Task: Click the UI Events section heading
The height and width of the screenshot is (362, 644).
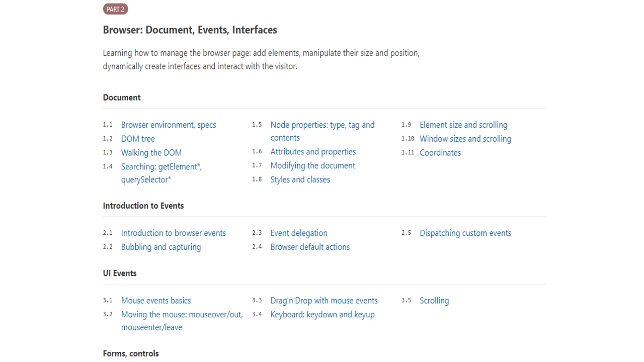Action: tap(120, 274)
